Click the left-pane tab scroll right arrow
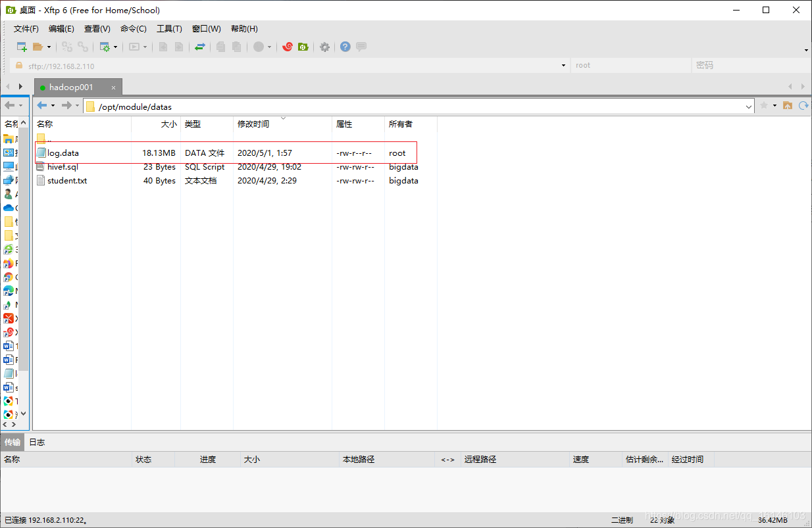This screenshot has height=528, width=812. click(21, 86)
